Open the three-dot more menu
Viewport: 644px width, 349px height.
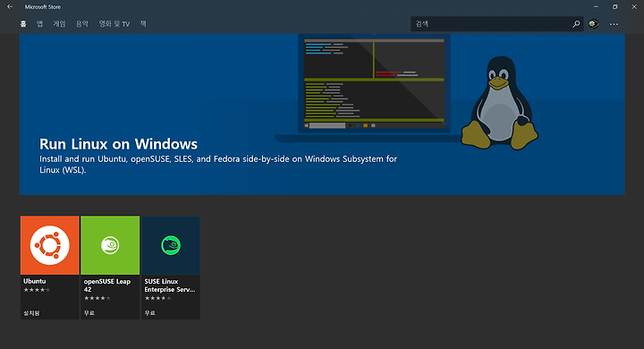(x=614, y=24)
